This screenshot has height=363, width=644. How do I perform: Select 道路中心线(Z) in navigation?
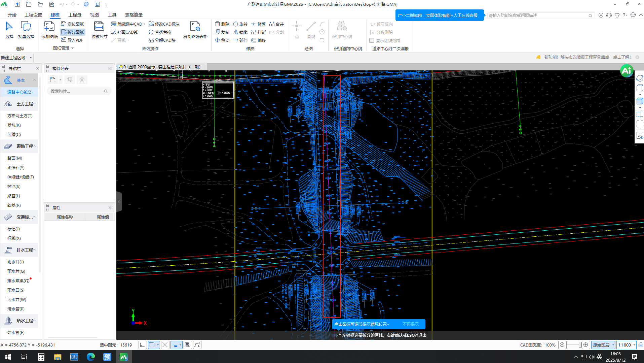(20, 92)
